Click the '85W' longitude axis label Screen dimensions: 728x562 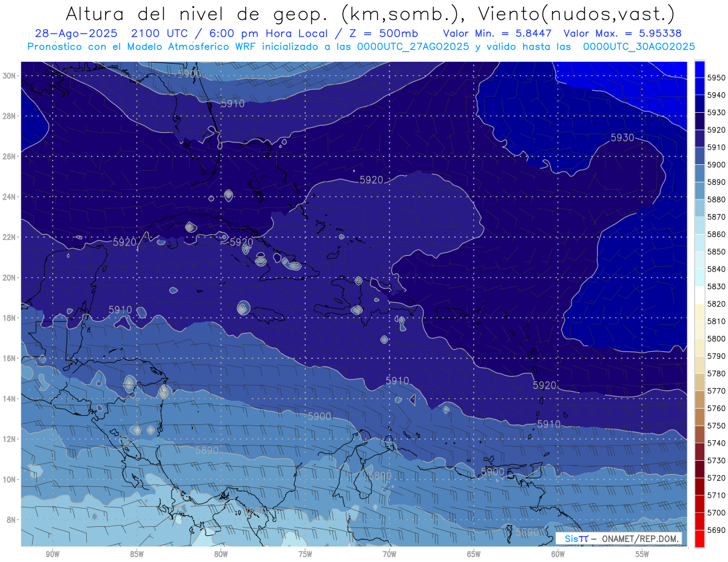point(136,555)
